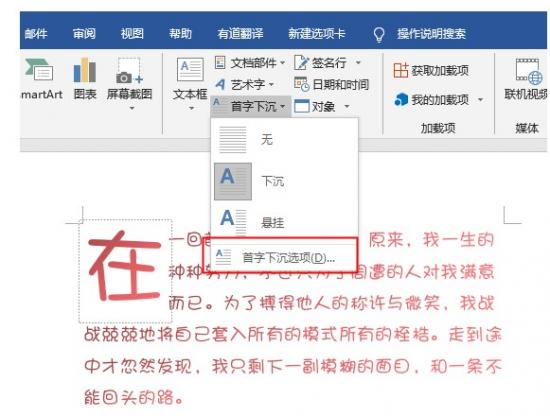Switch to the 视图 tab

[x=132, y=34]
